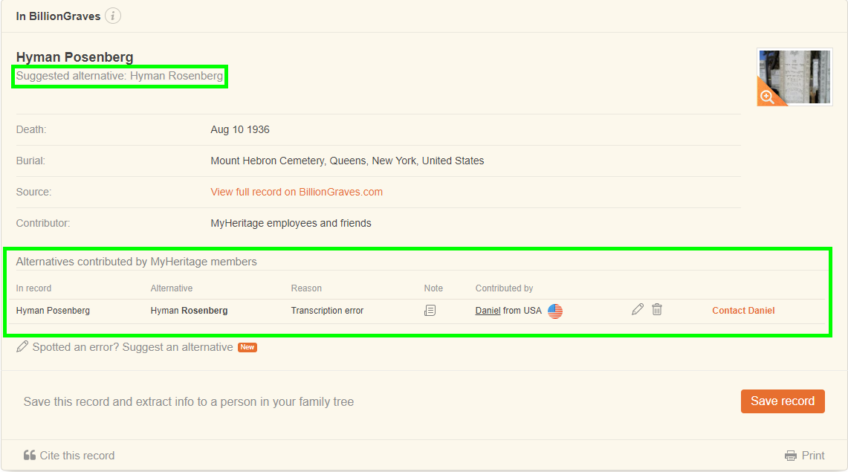Select the Hyman Posenberg record title
848x472 pixels.
coord(74,57)
